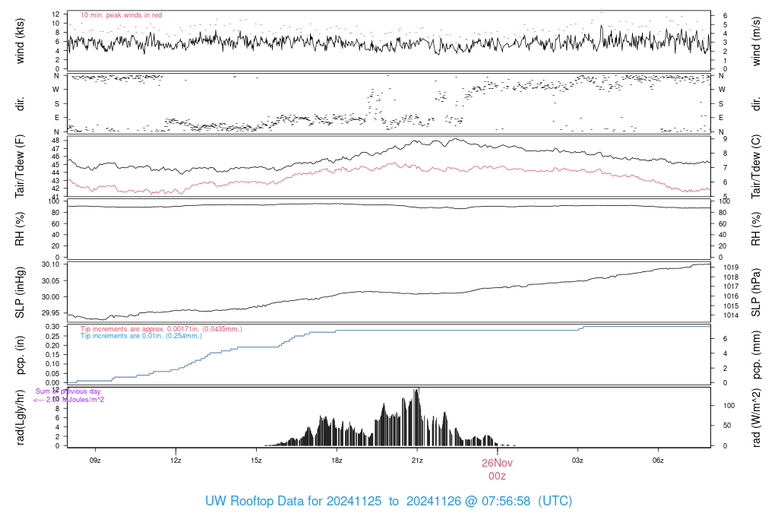Click the 'pcp. (mm)' axis label
The height and width of the screenshot is (532, 778).
[x=756, y=355]
